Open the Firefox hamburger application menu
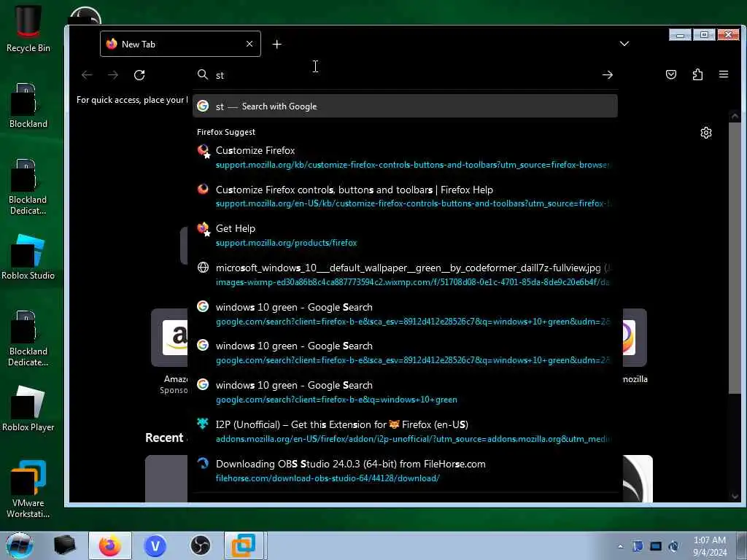The image size is (747, 560). tap(723, 74)
